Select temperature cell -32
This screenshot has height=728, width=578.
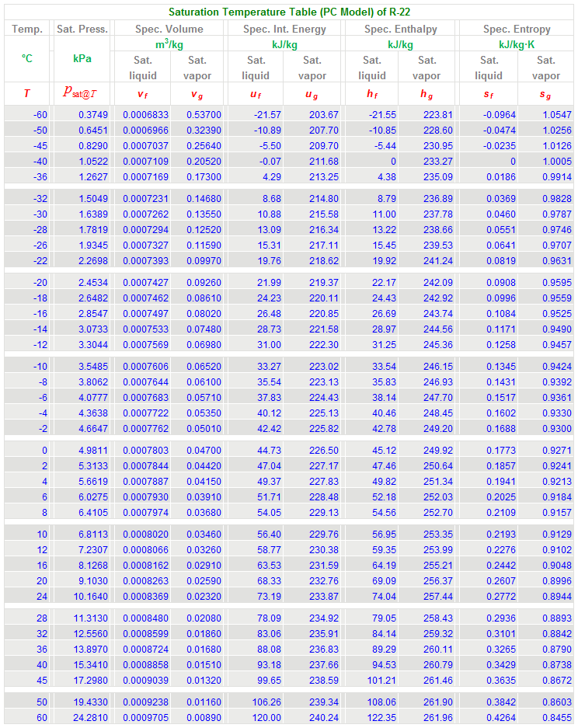click(40, 199)
